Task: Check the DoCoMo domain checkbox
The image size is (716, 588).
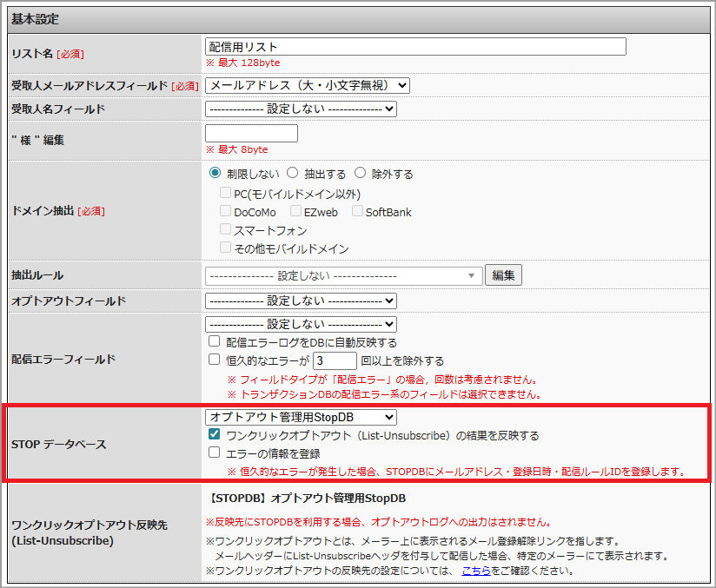Action: pyautogui.click(x=226, y=212)
